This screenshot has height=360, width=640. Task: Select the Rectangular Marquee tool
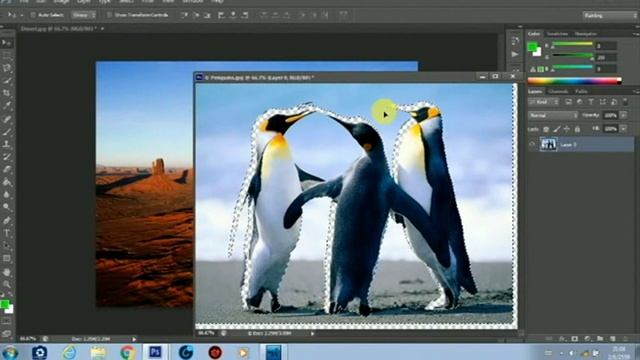coord(7,55)
